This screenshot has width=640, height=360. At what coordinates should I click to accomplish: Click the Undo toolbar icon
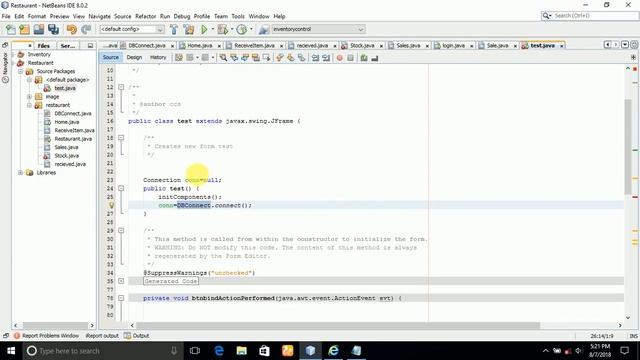pos(72,29)
